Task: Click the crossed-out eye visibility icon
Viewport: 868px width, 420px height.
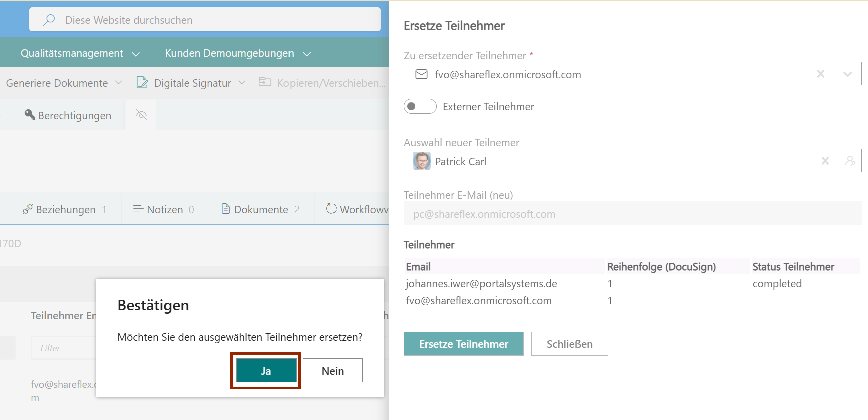Action: tap(141, 115)
